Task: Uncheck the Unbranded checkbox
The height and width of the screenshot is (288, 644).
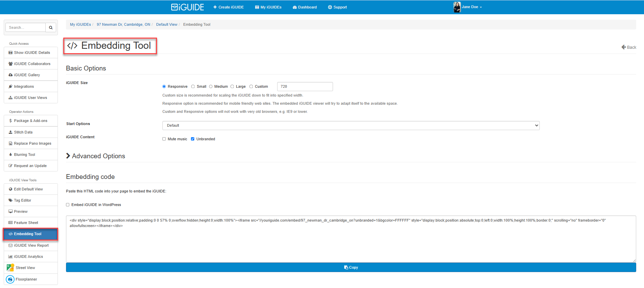Action: [193, 139]
